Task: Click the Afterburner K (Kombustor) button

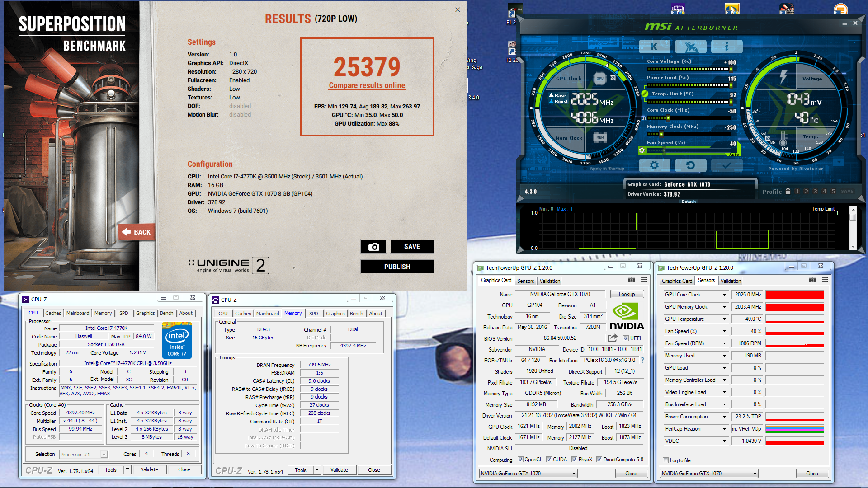Action: [x=654, y=47]
